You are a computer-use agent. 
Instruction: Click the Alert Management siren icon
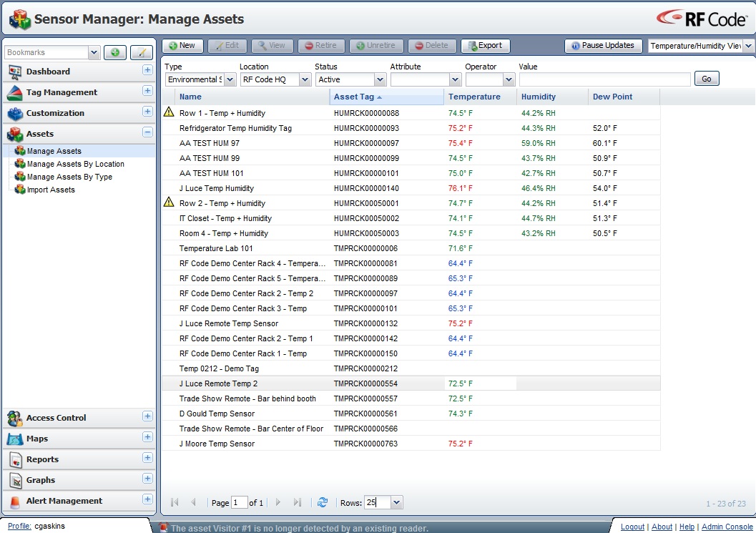coord(16,502)
